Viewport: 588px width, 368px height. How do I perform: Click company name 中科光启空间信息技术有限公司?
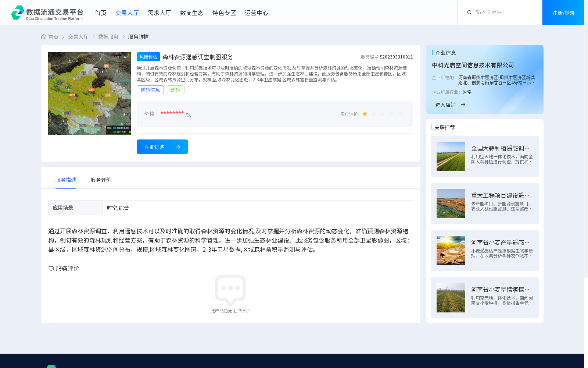(473, 65)
